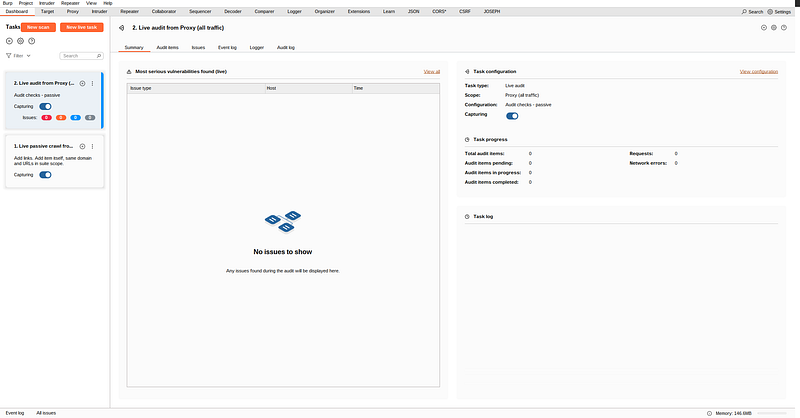
Task: Open the View menu
Action: click(91, 3)
